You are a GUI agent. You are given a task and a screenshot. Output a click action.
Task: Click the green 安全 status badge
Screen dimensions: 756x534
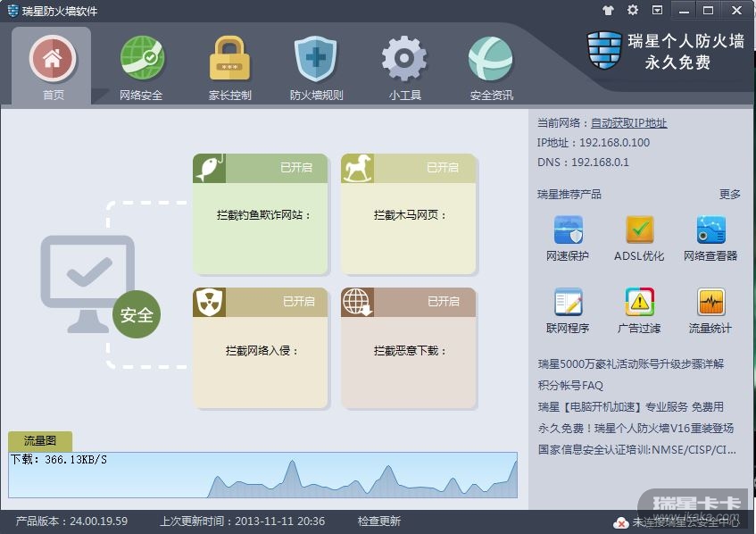pyautogui.click(x=137, y=314)
